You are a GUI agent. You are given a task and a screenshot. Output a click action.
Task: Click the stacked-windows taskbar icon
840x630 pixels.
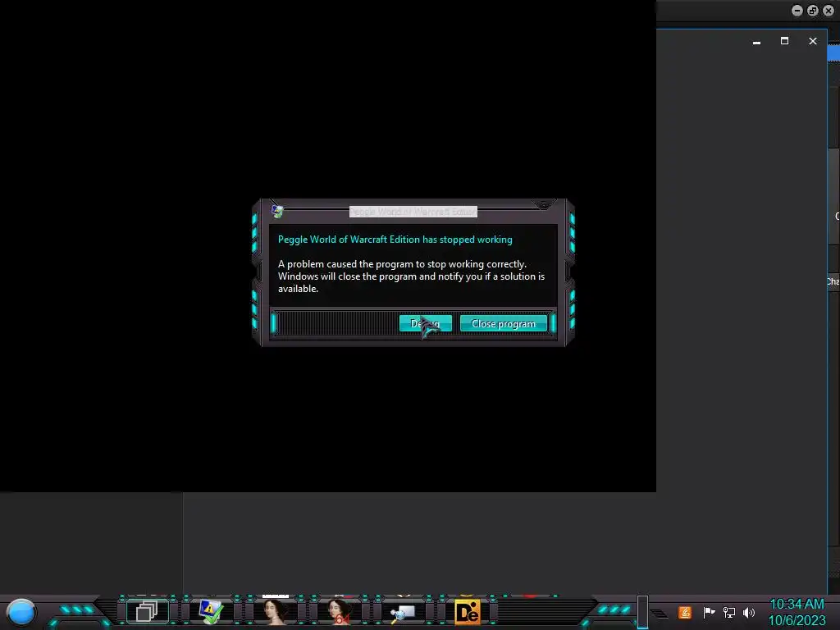tap(147, 611)
